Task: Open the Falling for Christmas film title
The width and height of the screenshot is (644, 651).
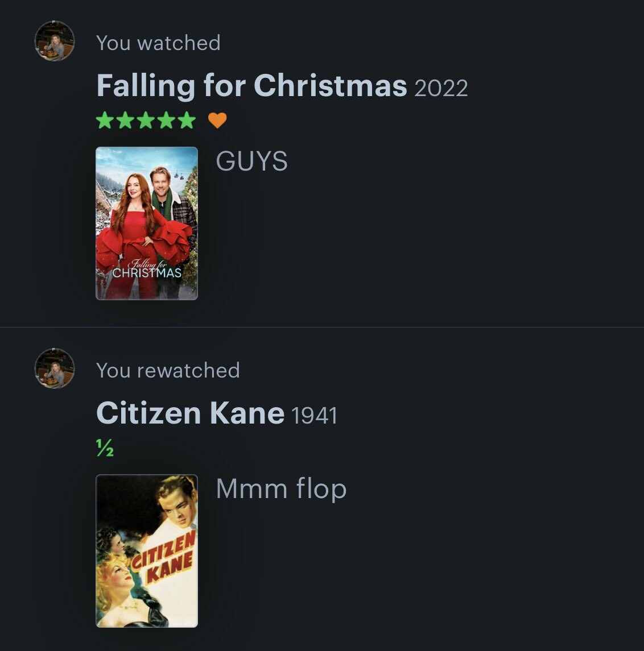Action: click(x=252, y=85)
